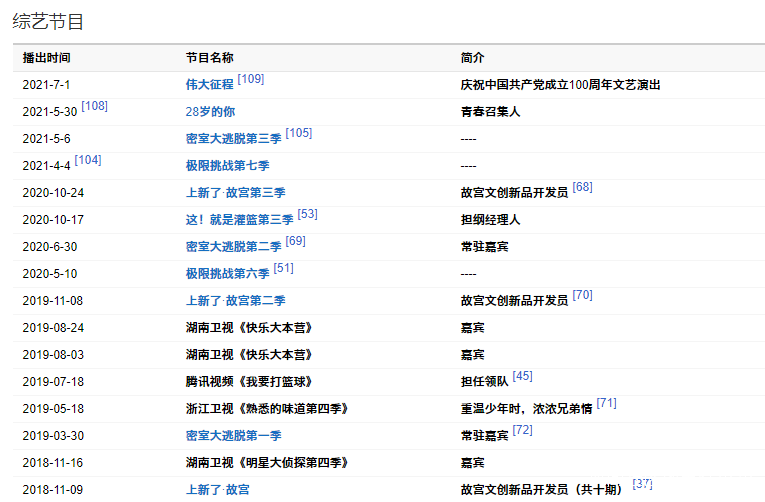
Task: Open the 密室大逃脱第一季 link
Action: (234, 436)
